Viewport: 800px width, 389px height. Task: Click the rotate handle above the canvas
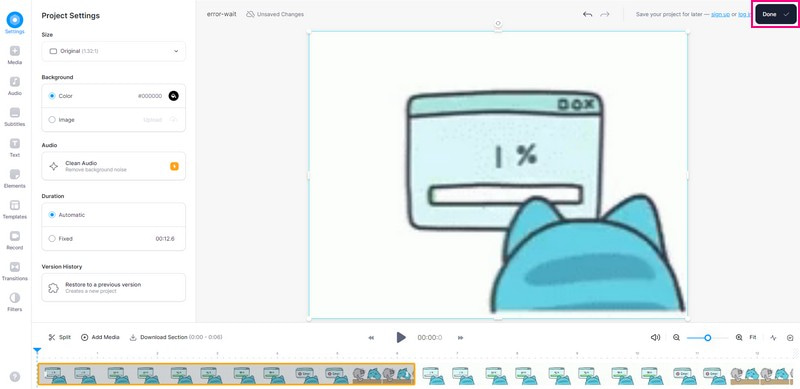pos(498,23)
